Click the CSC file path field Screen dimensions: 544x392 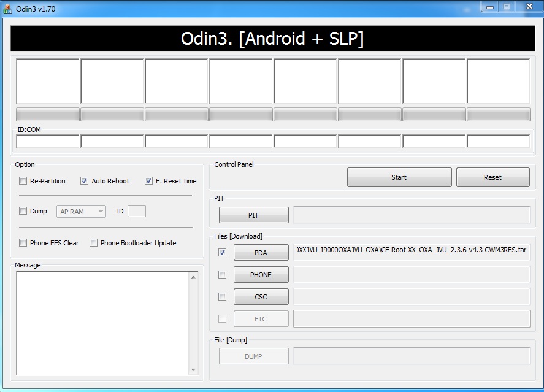(412, 296)
